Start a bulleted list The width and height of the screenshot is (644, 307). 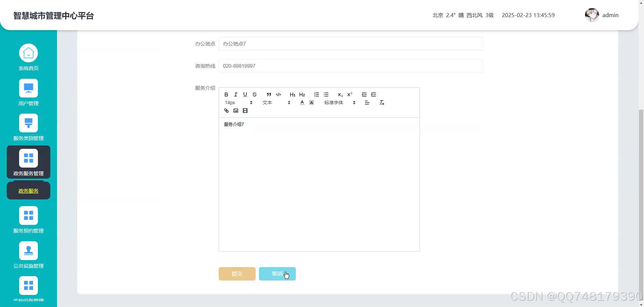click(x=326, y=95)
